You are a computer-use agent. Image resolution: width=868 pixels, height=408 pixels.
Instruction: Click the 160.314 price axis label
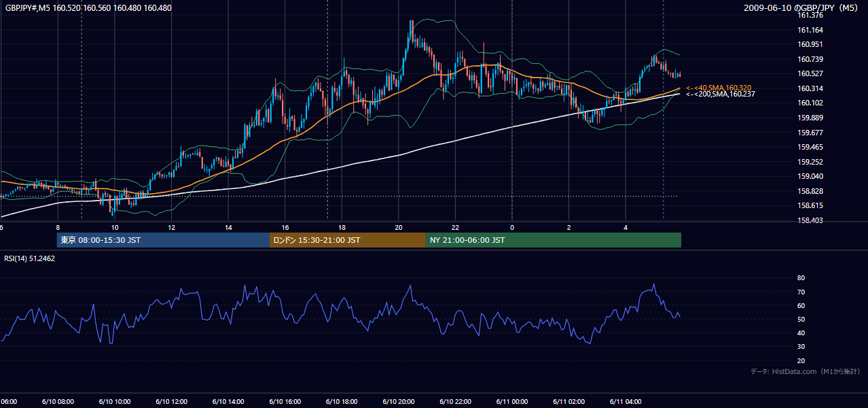tap(810, 88)
